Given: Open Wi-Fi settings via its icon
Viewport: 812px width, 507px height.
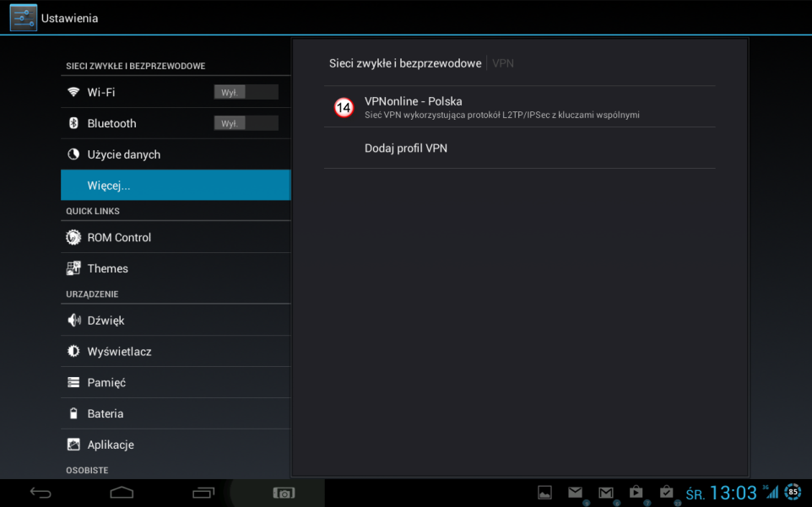Looking at the screenshot, I should point(73,92).
